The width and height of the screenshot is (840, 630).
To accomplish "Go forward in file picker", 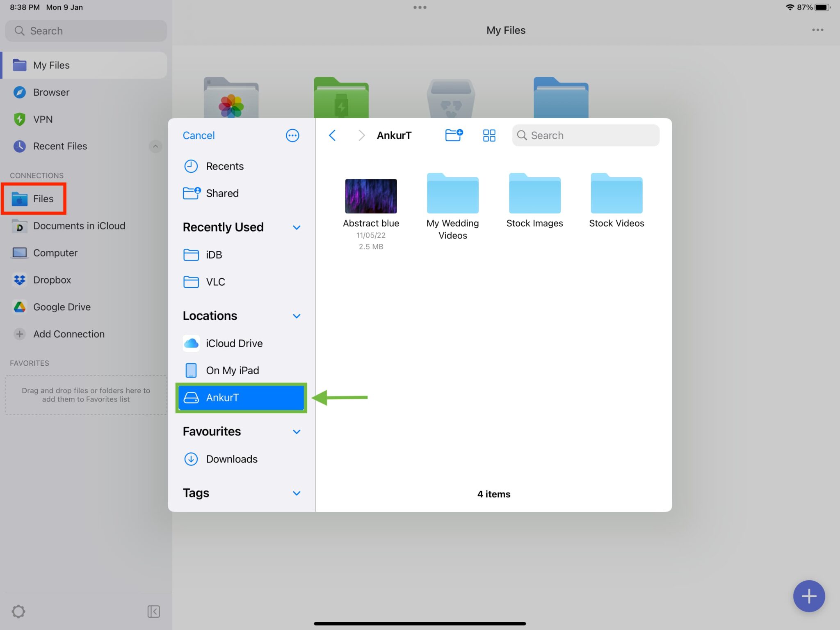I will point(361,135).
